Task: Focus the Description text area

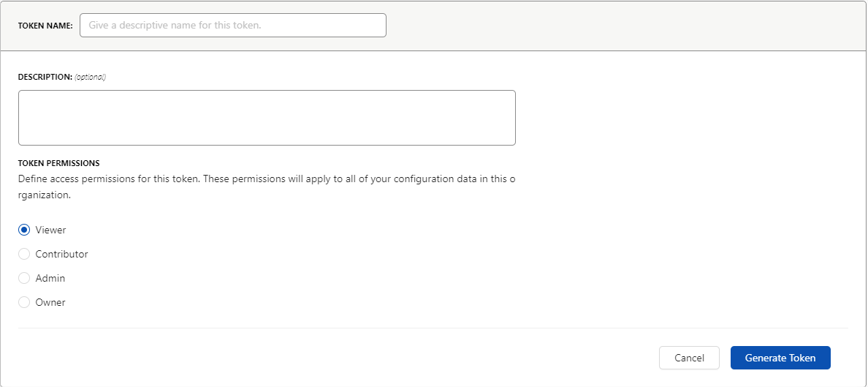Action: [267, 118]
